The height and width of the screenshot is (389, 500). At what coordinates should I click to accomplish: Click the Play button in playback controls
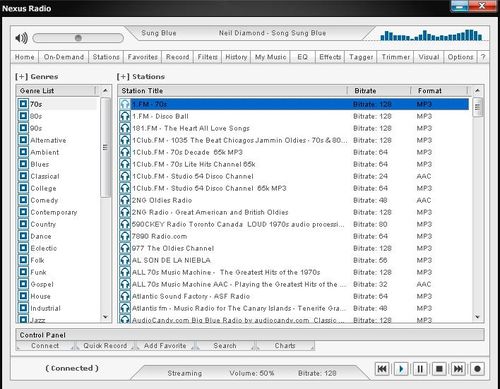pyautogui.click(x=401, y=369)
